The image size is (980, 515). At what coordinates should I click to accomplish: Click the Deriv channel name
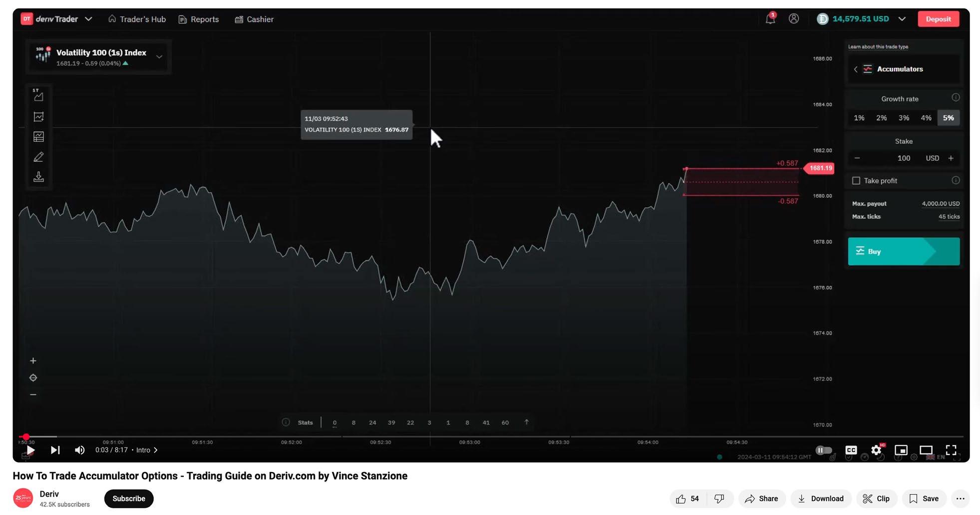click(49, 494)
